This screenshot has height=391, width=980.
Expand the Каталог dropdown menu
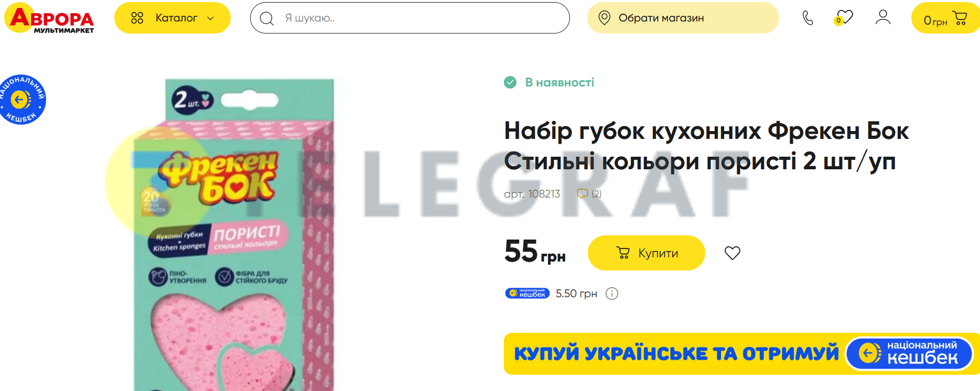tap(173, 18)
